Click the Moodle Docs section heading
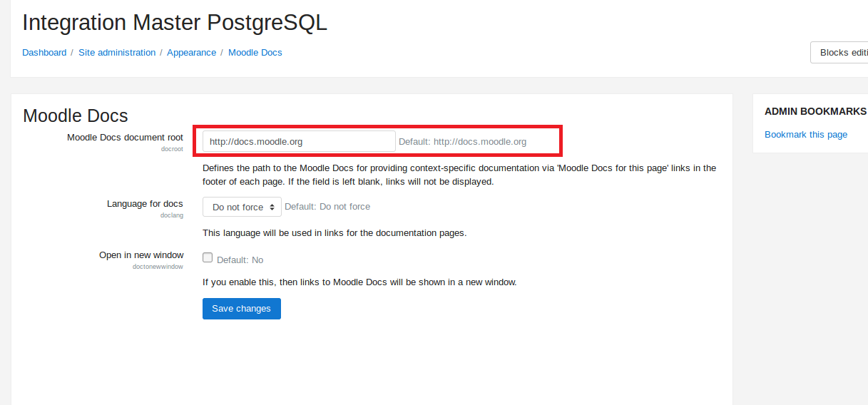The image size is (868, 405). 76,116
